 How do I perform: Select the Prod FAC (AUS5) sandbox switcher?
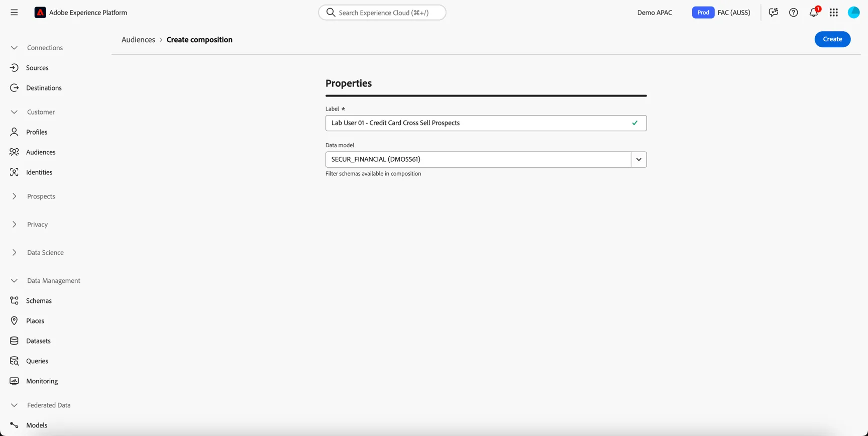click(x=721, y=13)
